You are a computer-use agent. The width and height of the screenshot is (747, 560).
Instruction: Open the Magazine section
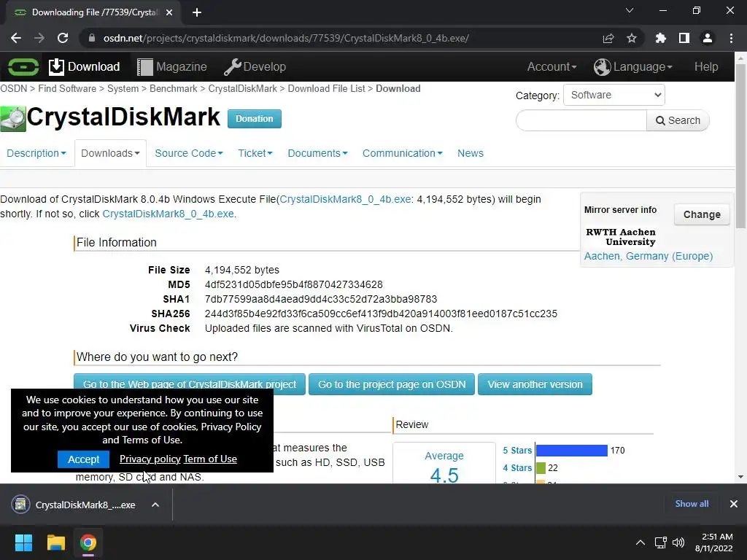(x=172, y=66)
